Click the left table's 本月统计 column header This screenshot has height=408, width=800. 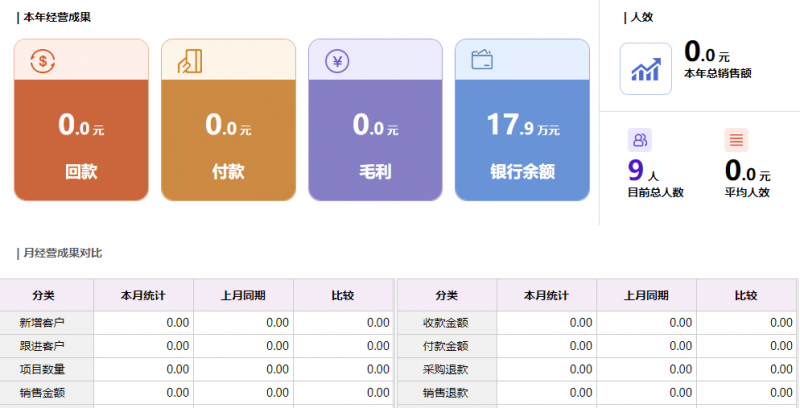143,295
